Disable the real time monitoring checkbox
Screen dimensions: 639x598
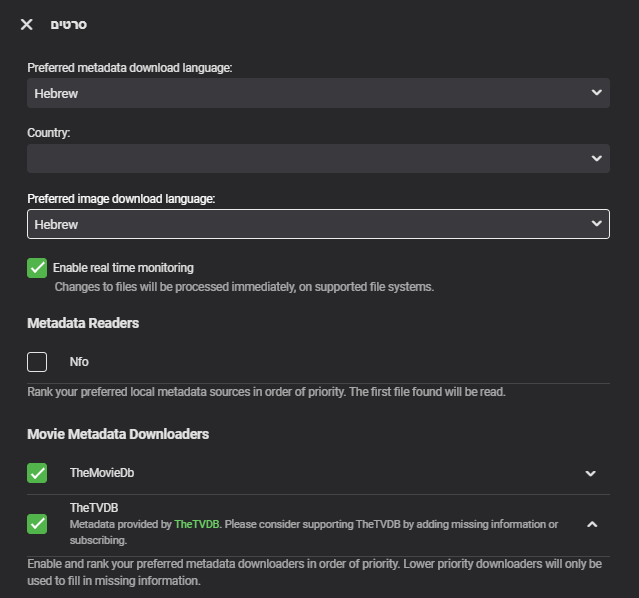click(x=37, y=268)
